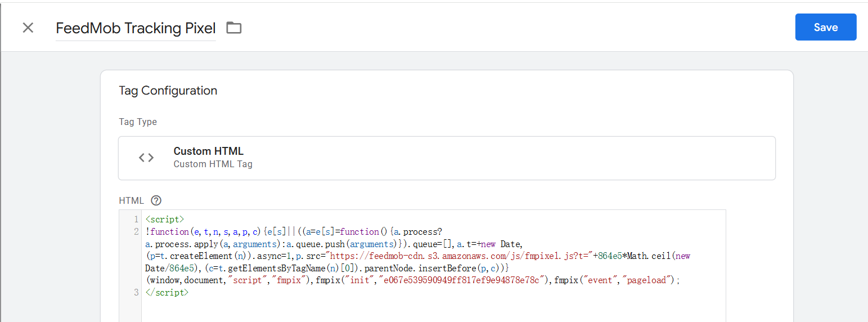Click the Tag Configuration heading
This screenshot has width=868, height=322.
pyautogui.click(x=168, y=91)
